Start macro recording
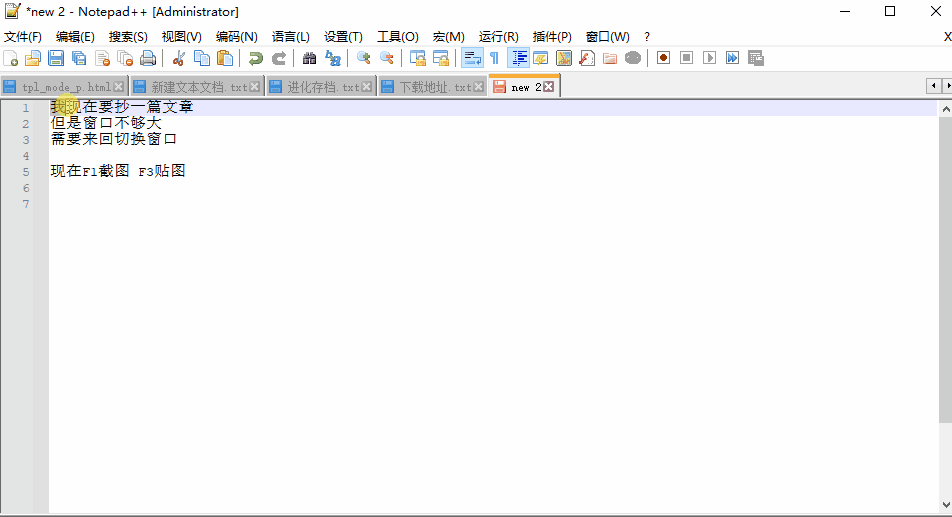952x517 pixels. click(x=664, y=58)
